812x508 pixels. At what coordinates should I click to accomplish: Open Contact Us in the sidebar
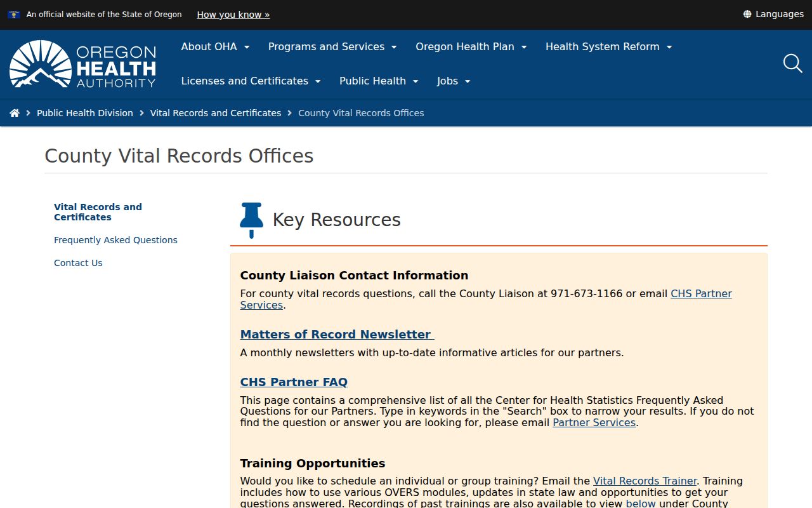point(78,263)
